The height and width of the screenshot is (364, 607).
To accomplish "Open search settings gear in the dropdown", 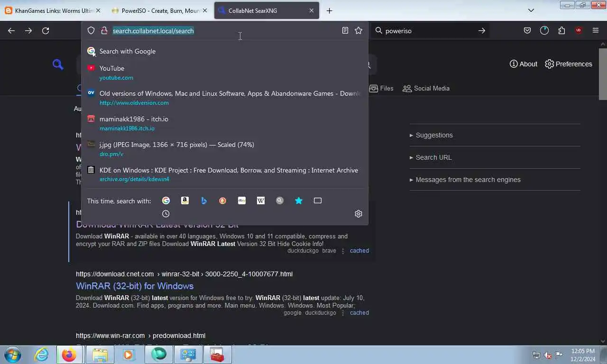I will click(x=359, y=214).
